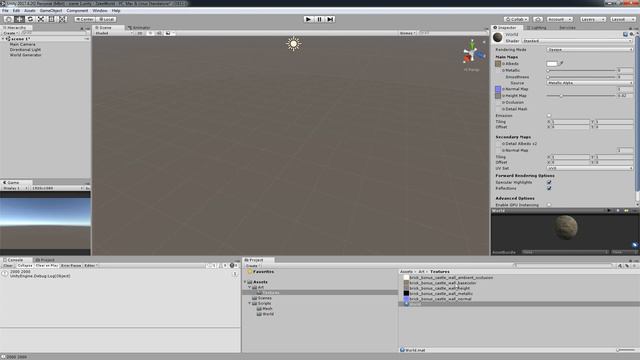Viewport: 640px width, 360px height.
Task: Open Scene Gizmos button
Action: 407,33
